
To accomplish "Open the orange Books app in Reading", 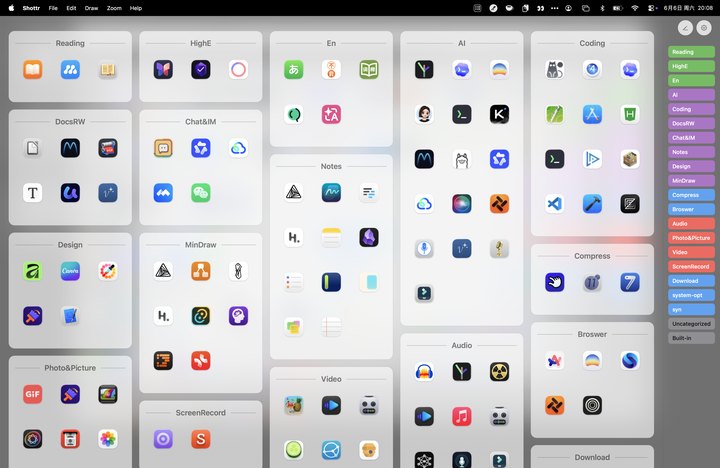I will point(33,69).
